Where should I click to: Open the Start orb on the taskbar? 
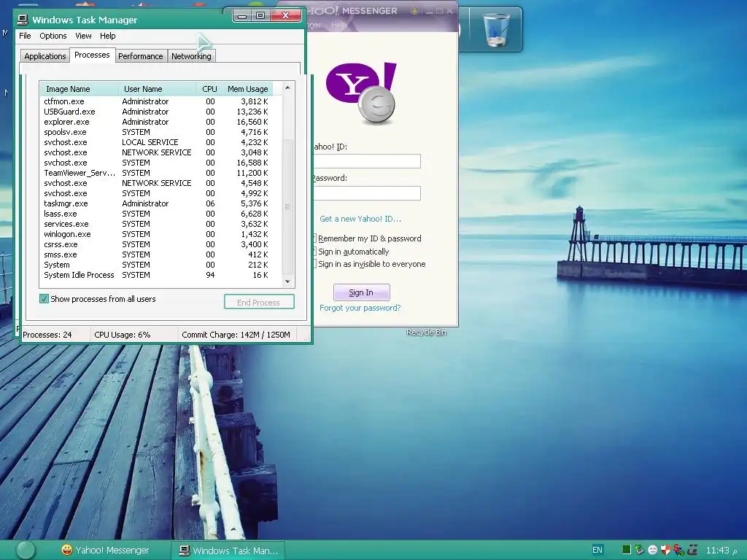pyautogui.click(x=26, y=550)
